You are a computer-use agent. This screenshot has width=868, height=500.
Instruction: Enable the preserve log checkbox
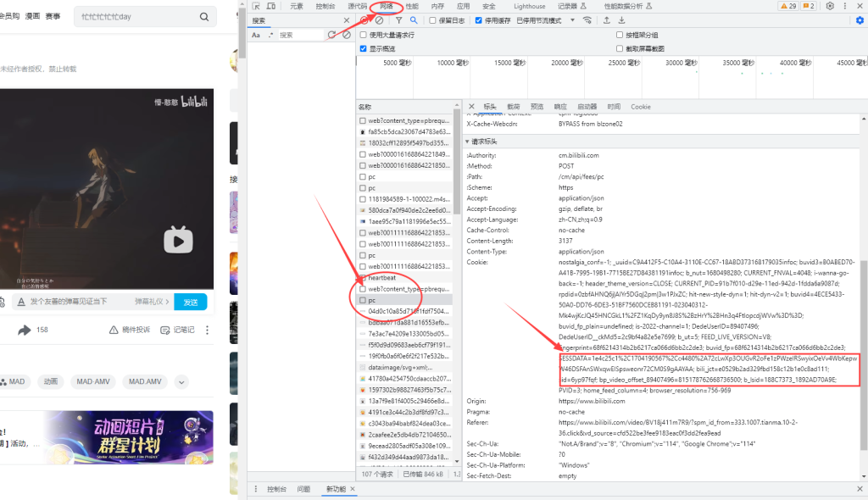click(431, 20)
